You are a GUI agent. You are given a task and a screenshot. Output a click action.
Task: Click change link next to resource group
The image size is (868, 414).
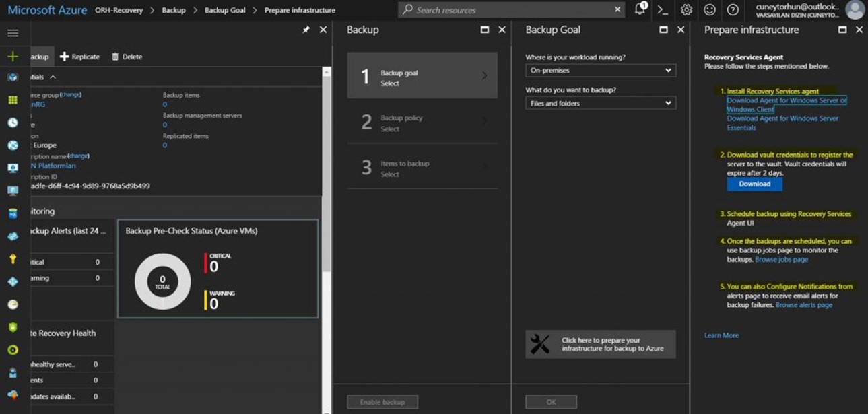[x=71, y=95]
